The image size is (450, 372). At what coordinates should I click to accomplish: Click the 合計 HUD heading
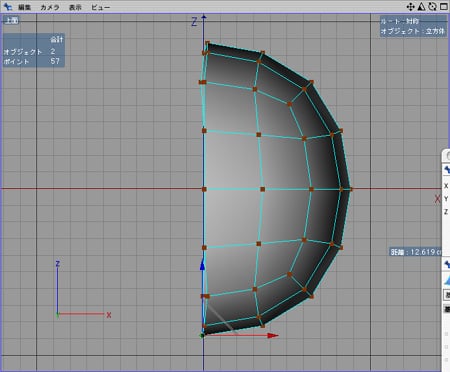click(57, 40)
